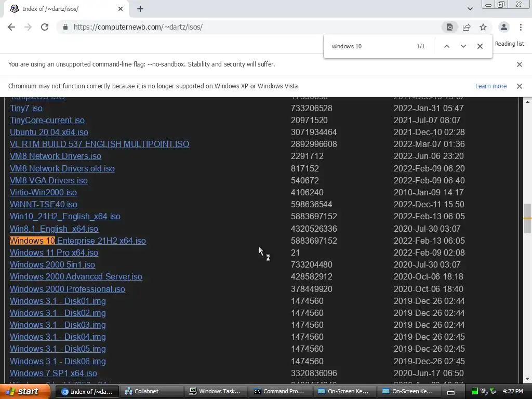This screenshot has height=399, width=532.
Task: Download Virtio-Win2000.iso
Action: (x=43, y=192)
